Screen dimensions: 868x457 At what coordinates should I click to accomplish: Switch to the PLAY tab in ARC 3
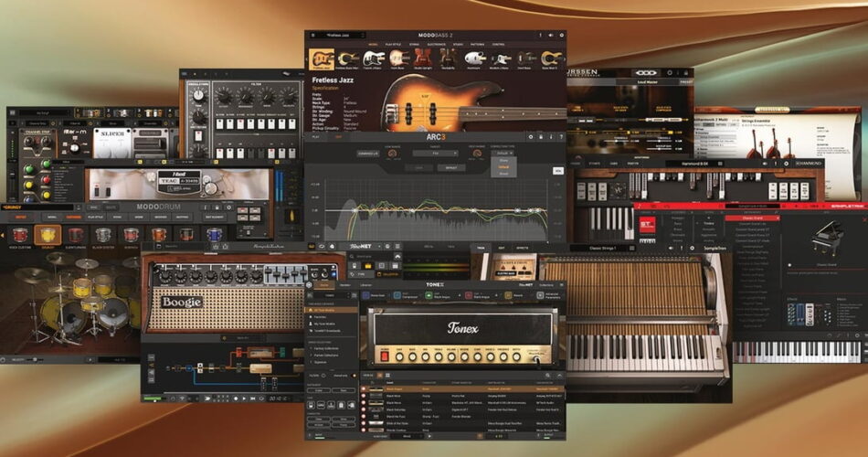coord(316,137)
